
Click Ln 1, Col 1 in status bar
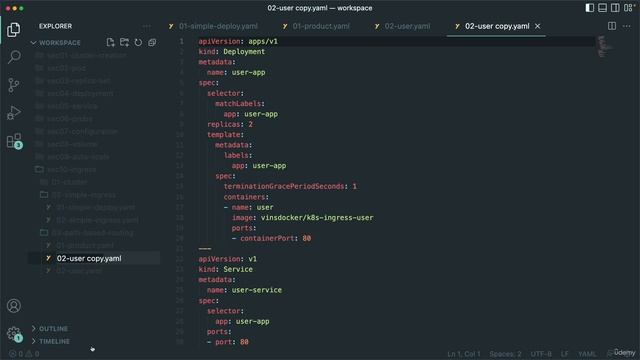pyautogui.click(x=464, y=354)
